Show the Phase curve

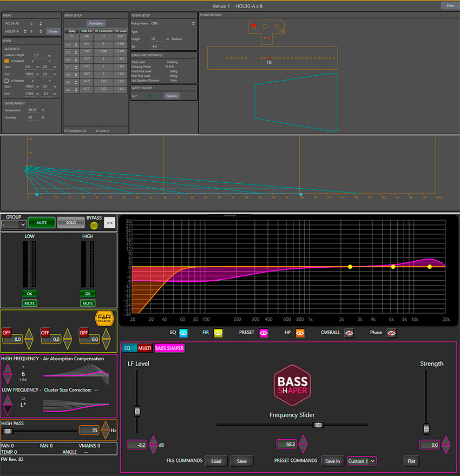pos(392,333)
